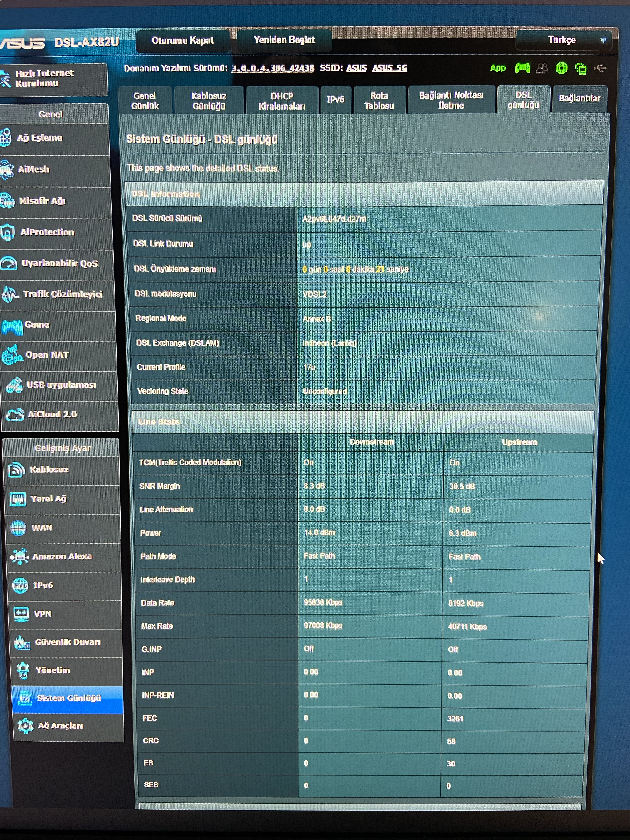Click the Downstream data rate 95838 Kbps
Image resolution: width=630 pixels, height=840 pixels.
323,602
